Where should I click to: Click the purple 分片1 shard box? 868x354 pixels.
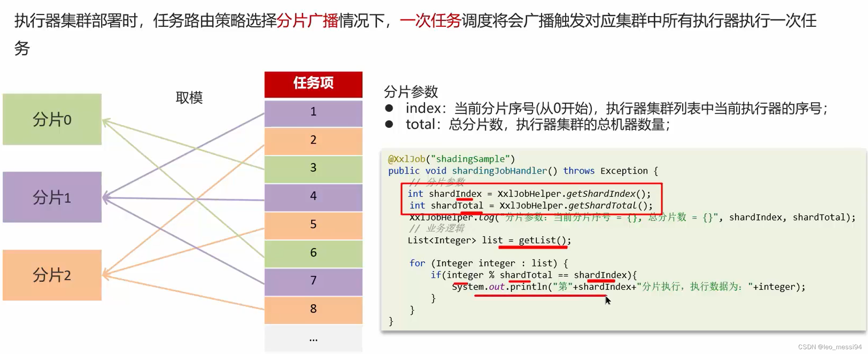52,197
